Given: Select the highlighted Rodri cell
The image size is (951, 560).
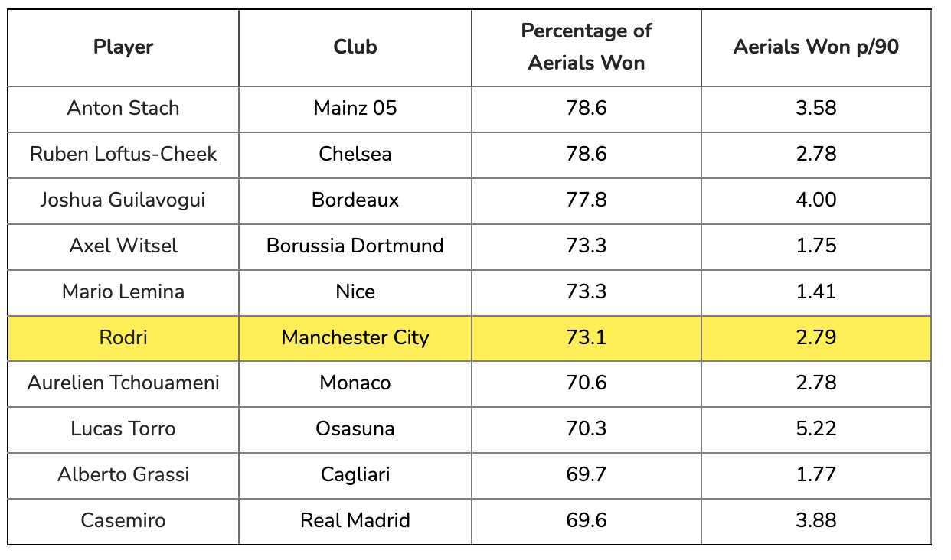Looking at the screenshot, I should pyautogui.click(x=123, y=338).
